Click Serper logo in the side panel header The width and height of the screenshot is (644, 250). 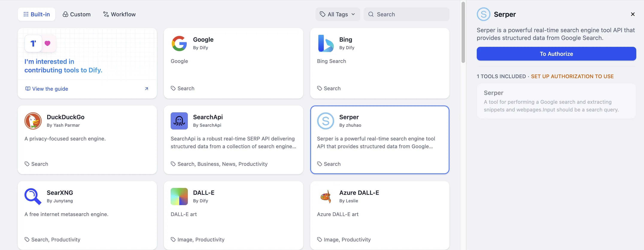point(483,14)
